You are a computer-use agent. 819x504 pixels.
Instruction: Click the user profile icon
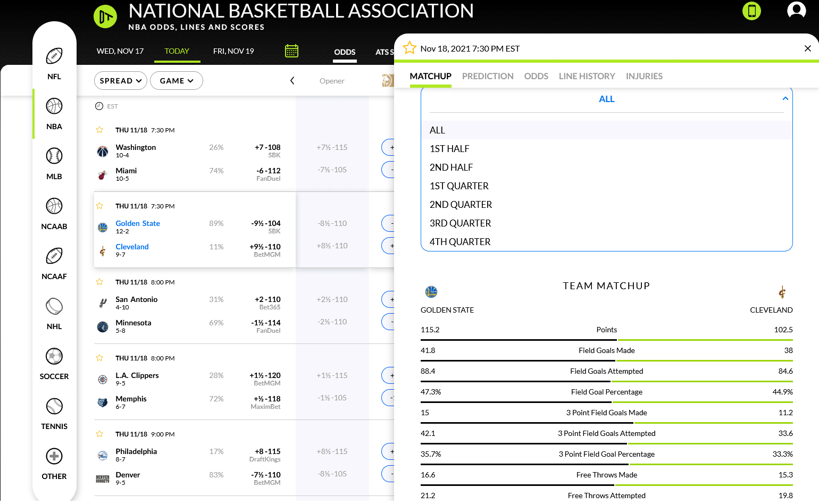tap(796, 10)
